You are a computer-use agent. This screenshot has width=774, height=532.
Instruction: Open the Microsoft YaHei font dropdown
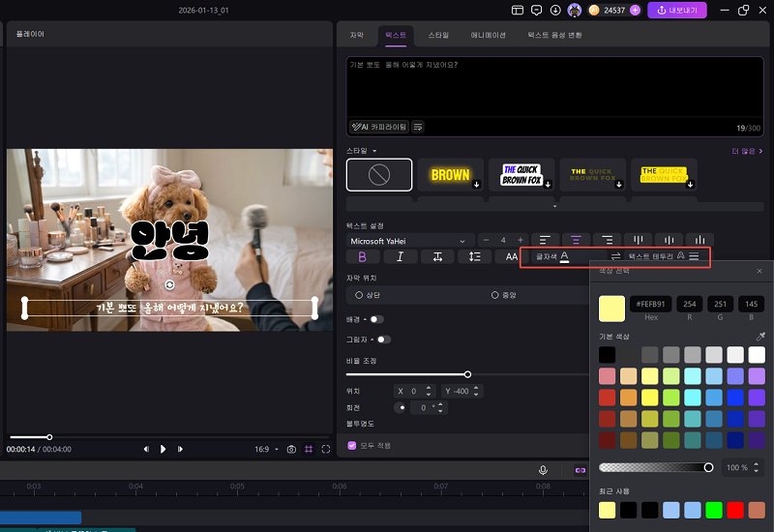pos(409,241)
